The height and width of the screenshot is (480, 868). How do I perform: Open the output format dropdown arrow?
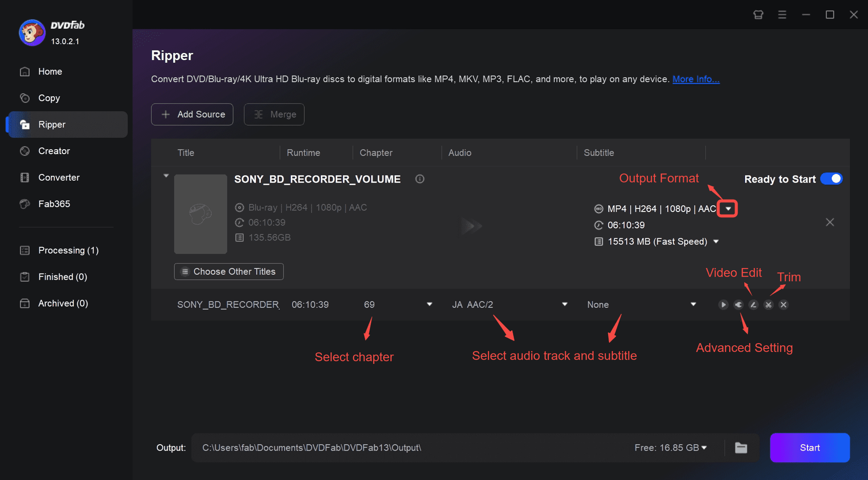(x=728, y=209)
